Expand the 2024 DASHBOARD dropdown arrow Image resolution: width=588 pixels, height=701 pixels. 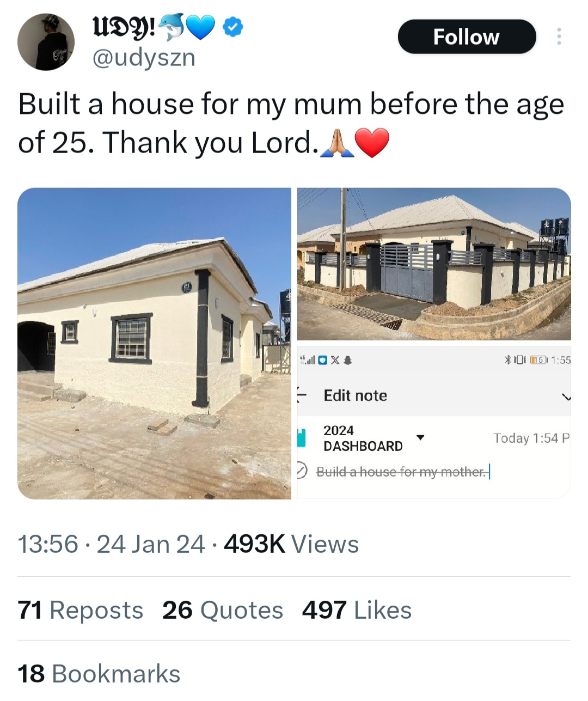pos(420,437)
